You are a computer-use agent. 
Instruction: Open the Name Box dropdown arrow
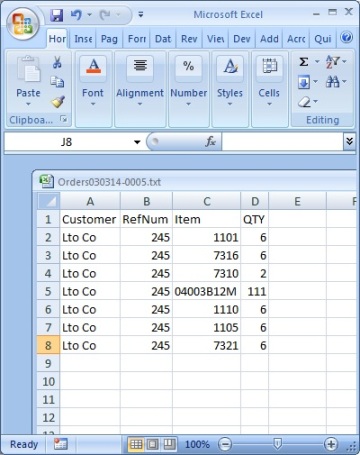[x=137, y=142]
